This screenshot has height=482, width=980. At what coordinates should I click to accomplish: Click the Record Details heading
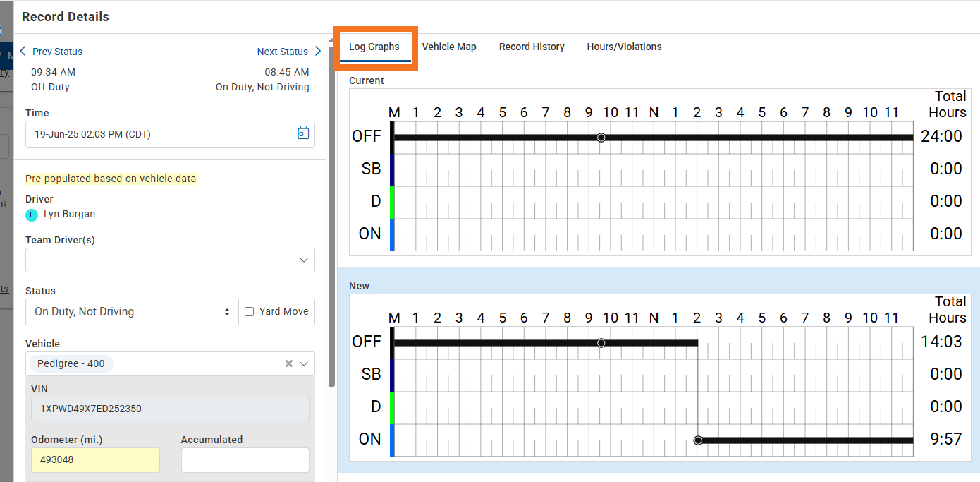(x=66, y=16)
